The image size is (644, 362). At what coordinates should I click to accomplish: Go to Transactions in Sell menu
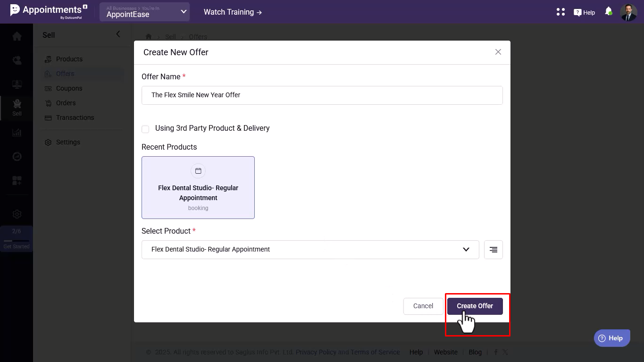tap(75, 118)
